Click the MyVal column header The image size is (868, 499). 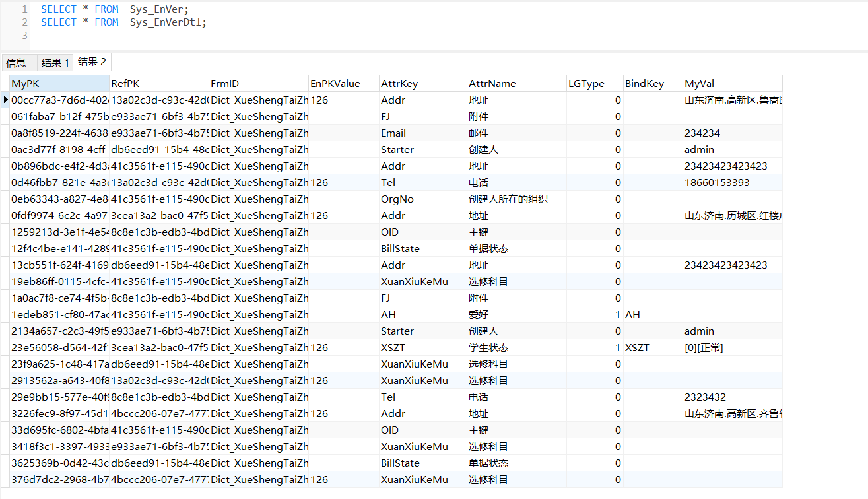coord(732,84)
